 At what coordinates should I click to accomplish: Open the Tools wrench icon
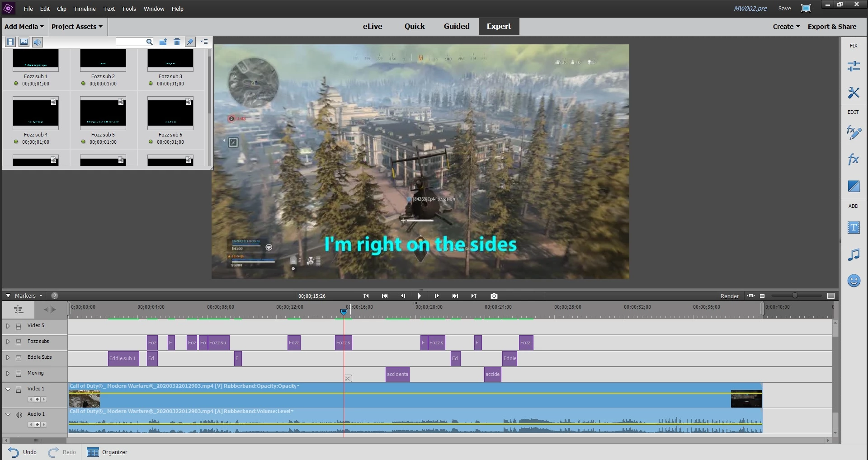[x=854, y=93]
